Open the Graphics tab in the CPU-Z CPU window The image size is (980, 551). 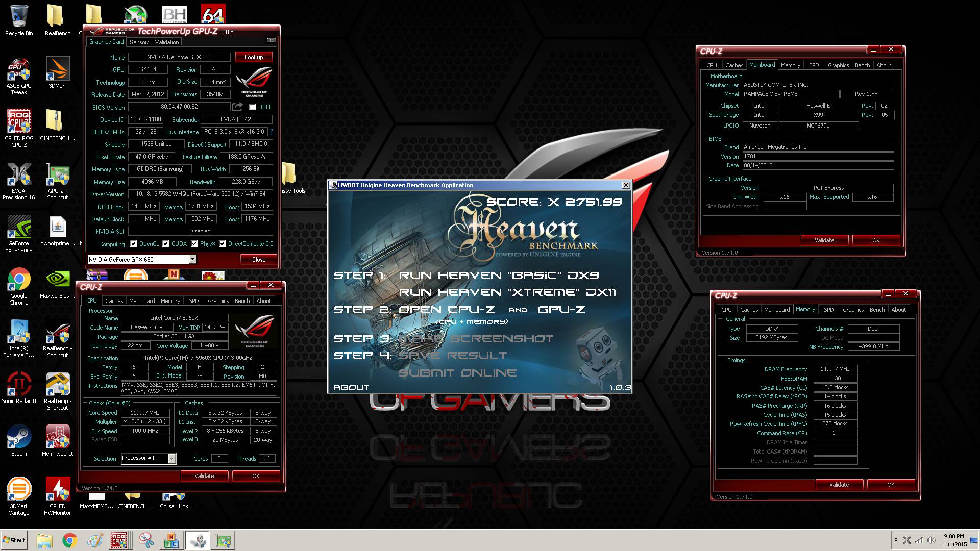pyautogui.click(x=218, y=301)
